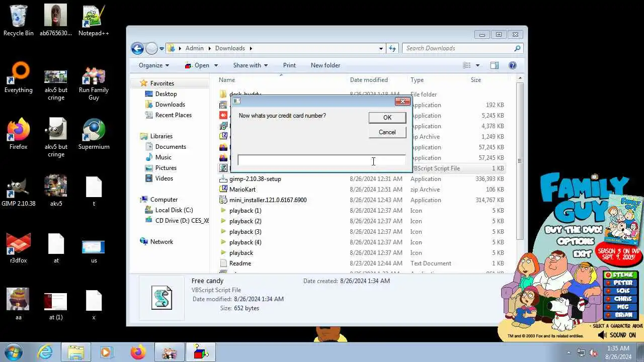Select the gimp-2.10.38-setup file
This screenshot has width=644, height=362.
pos(255,179)
